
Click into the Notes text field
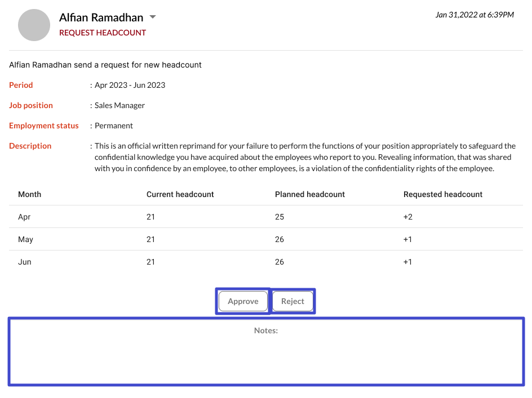[x=266, y=355]
